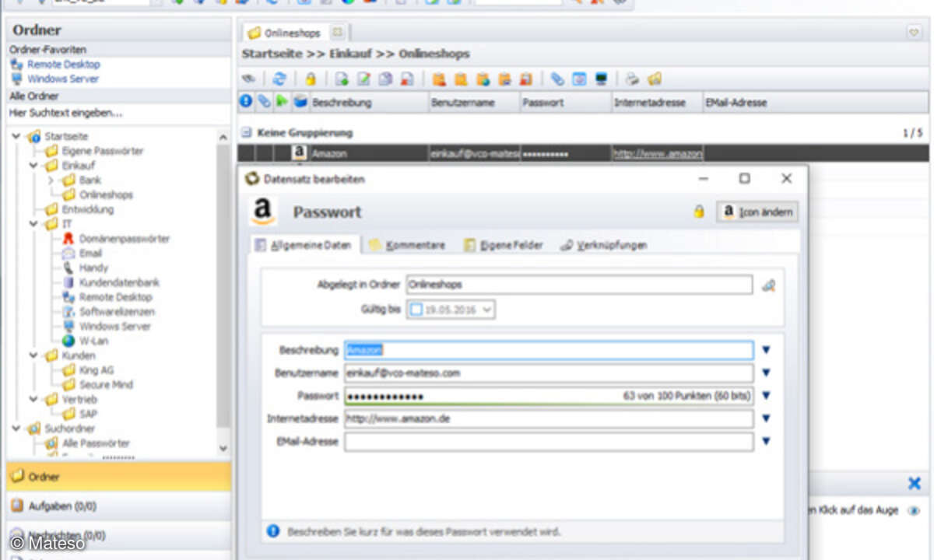Collapse the IT folder node

[33, 224]
